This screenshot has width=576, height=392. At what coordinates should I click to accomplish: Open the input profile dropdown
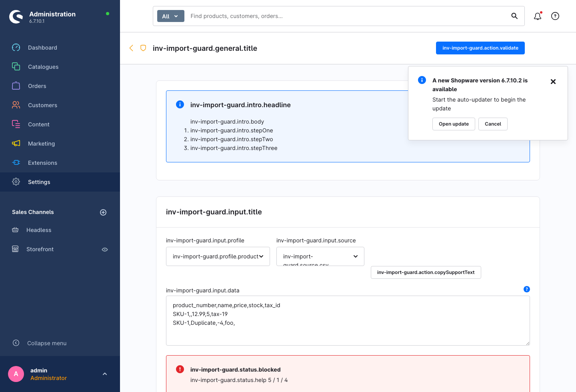point(218,256)
